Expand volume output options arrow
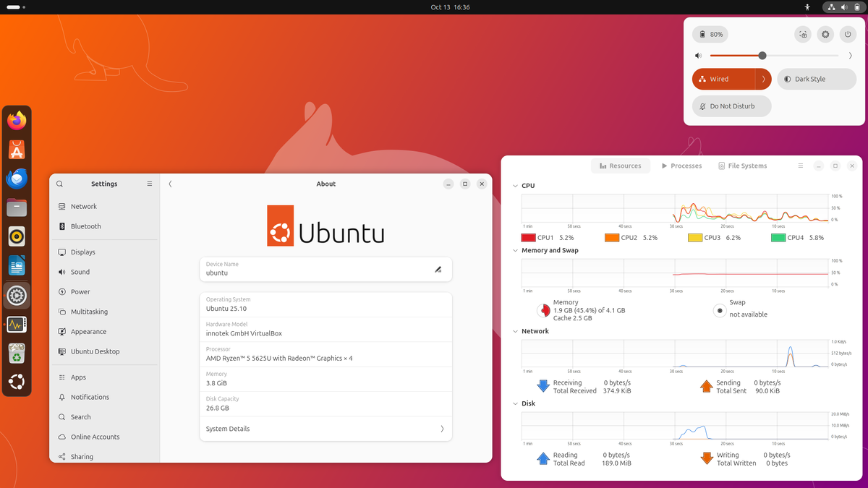 pyautogui.click(x=850, y=56)
